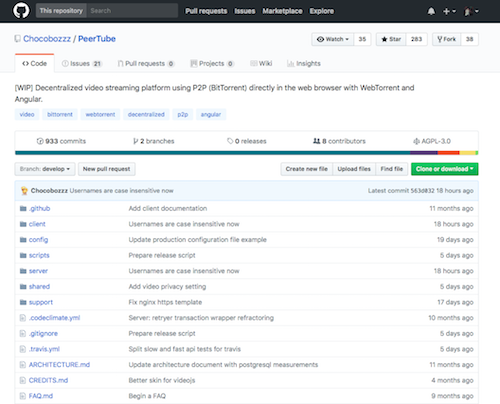Open the .github folder icon

(x=23, y=208)
